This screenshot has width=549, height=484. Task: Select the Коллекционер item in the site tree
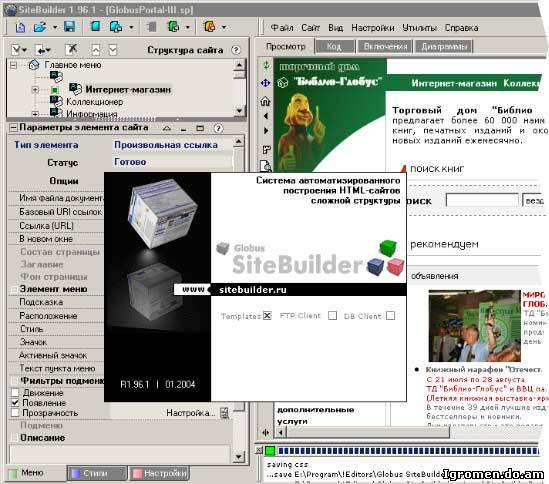pyautogui.click(x=95, y=102)
